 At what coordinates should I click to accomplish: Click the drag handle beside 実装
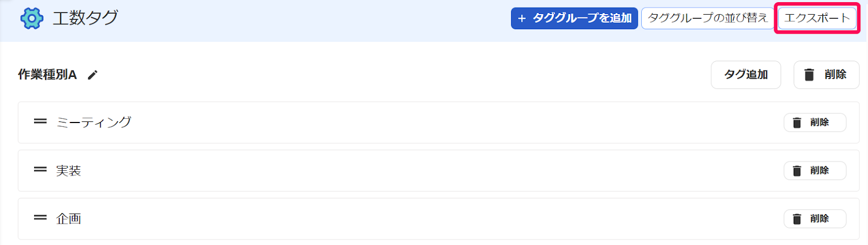(x=40, y=170)
